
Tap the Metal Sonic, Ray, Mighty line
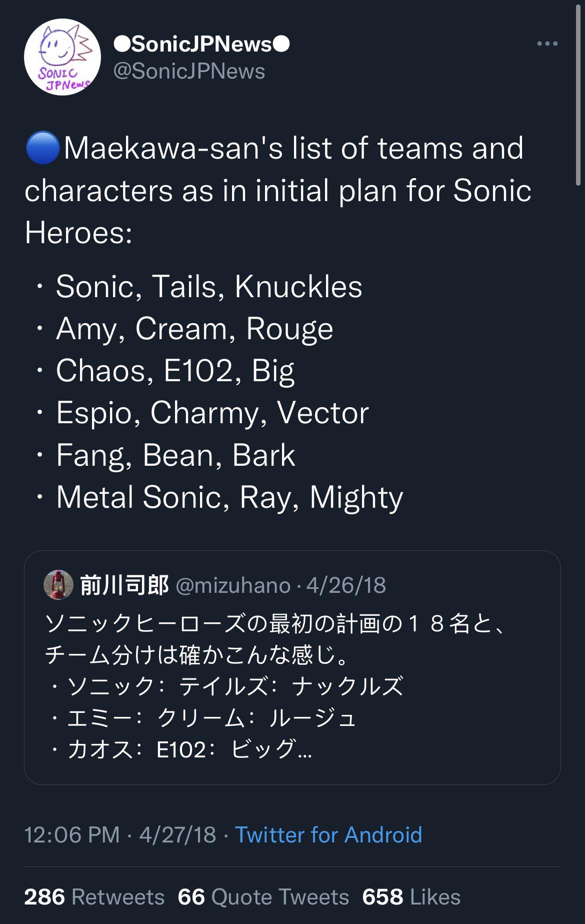pos(229,497)
